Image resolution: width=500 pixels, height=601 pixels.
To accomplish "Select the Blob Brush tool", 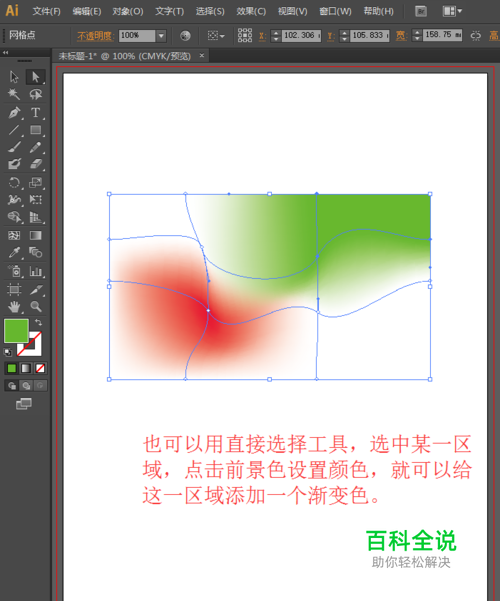I will click(14, 164).
